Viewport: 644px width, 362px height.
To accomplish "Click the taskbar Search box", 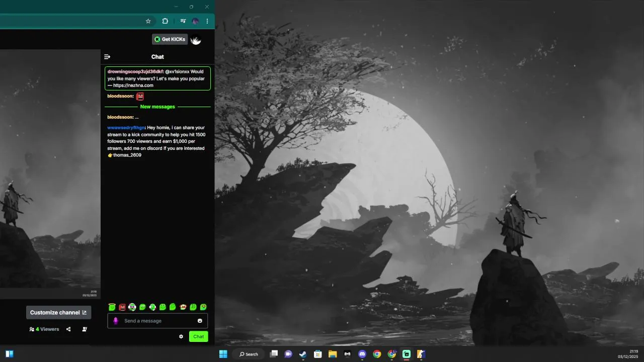I will pyautogui.click(x=249, y=354).
